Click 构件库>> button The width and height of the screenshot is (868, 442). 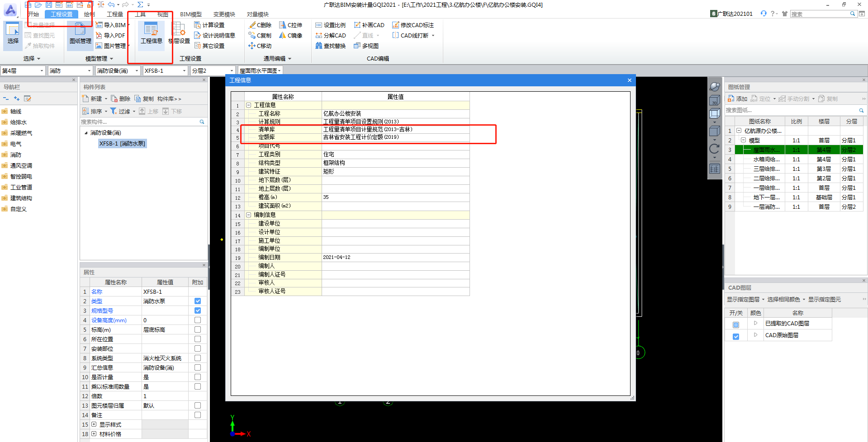point(169,99)
